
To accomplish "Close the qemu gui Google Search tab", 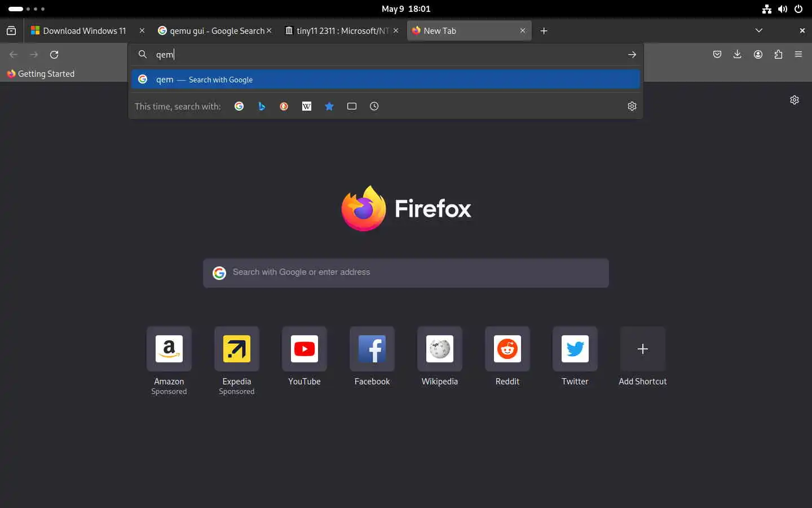I will 269,31.
